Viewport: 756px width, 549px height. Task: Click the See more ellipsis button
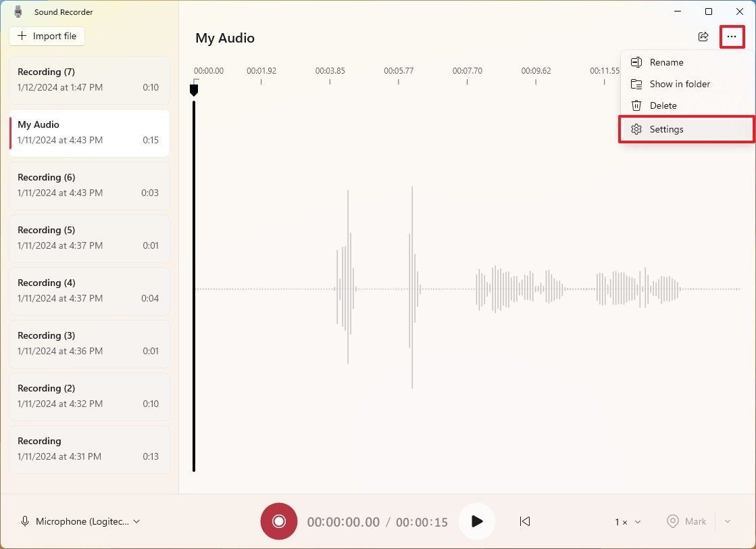pos(732,37)
